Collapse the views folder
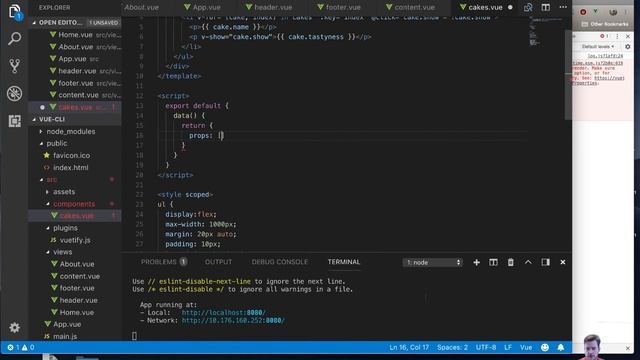The width and height of the screenshot is (640, 360). coord(62,252)
